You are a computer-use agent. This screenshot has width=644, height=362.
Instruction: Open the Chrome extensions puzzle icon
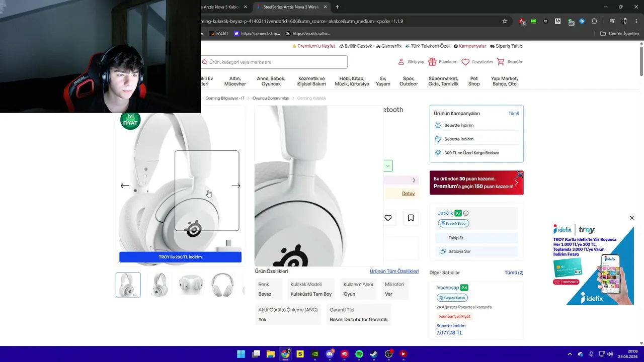(594, 21)
